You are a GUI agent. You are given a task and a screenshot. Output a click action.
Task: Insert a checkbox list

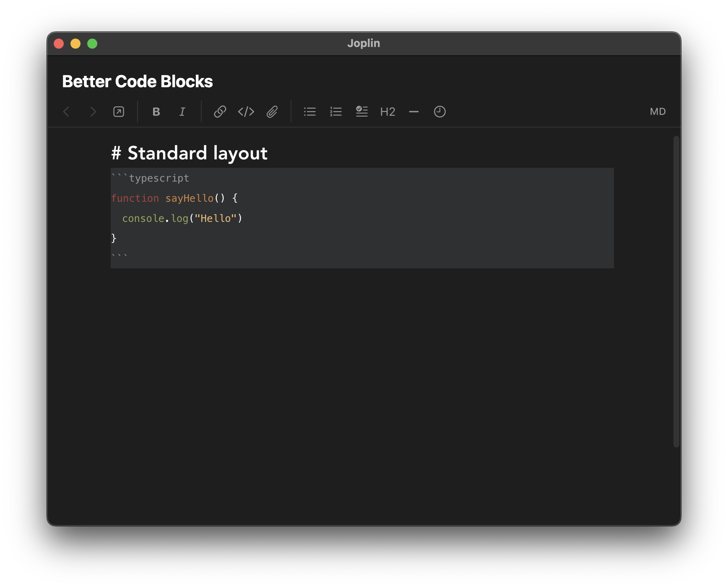362,112
